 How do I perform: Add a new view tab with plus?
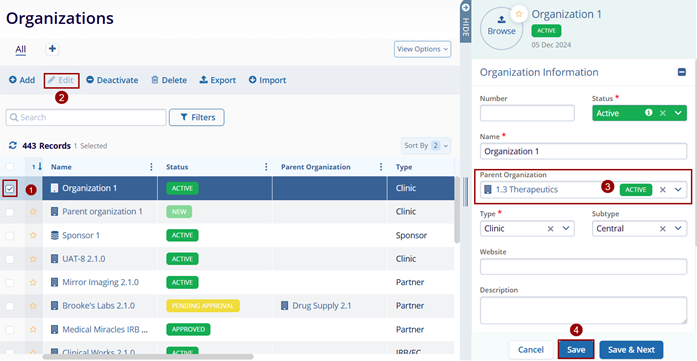[x=52, y=49]
